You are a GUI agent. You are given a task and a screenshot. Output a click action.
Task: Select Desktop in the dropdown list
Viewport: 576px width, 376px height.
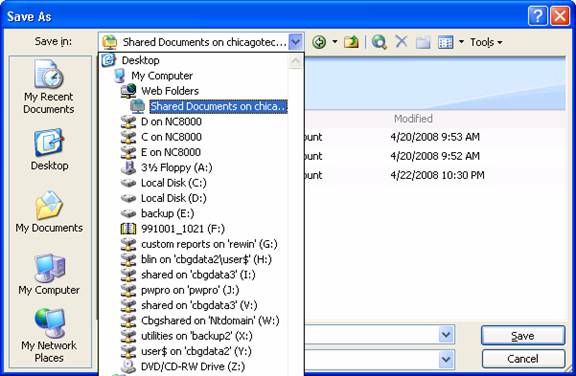coord(140,60)
